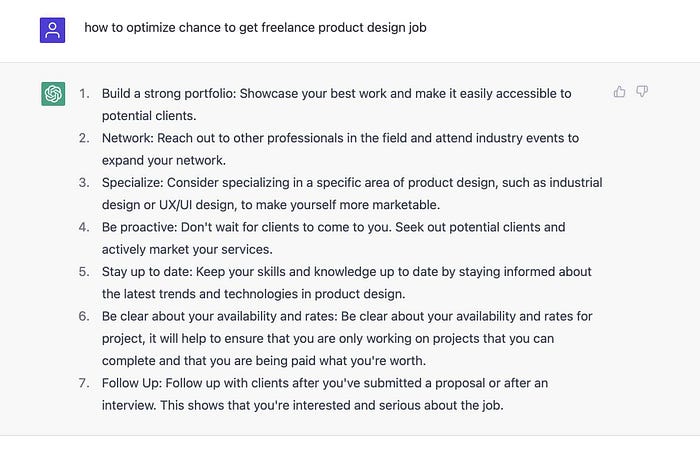Click the thumbs up icon
The width and height of the screenshot is (700, 455).
click(x=619, y=92)
